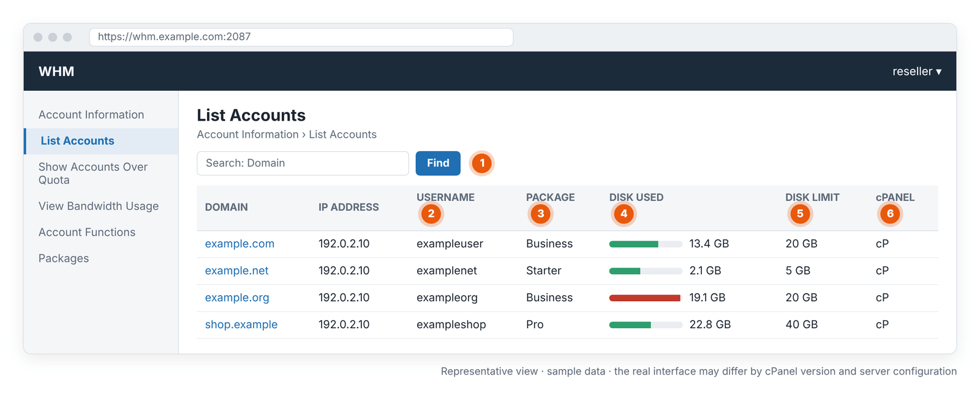Click the example.com disk usage bar
Screen dimensions: 980x401
click(x=646, y=244)
